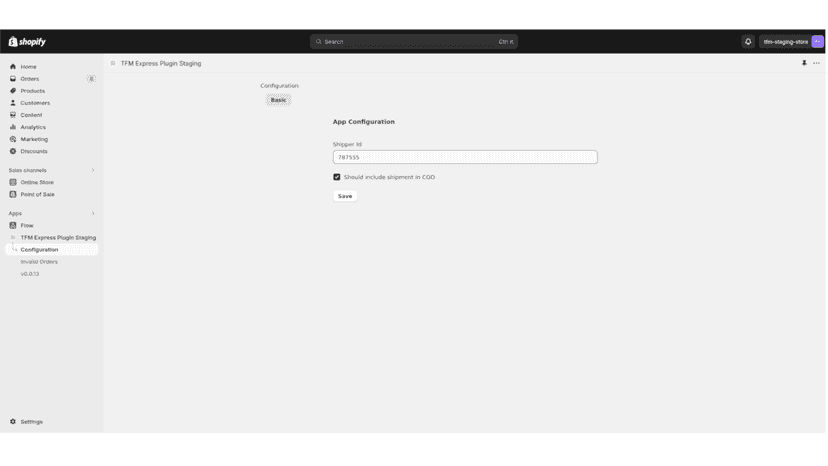Click the Orders inbox icon
828x466 pixels.
(x=13, y=79)
